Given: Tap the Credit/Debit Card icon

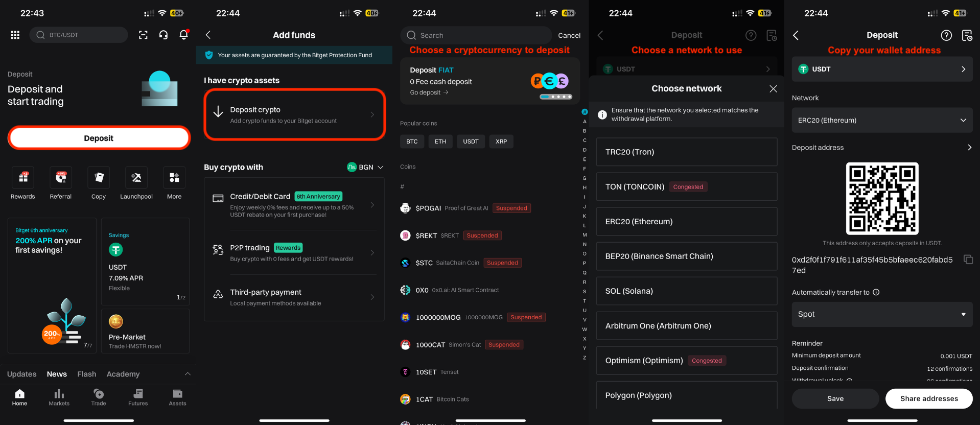Looking at the screenshot, I should pos(218,198).
